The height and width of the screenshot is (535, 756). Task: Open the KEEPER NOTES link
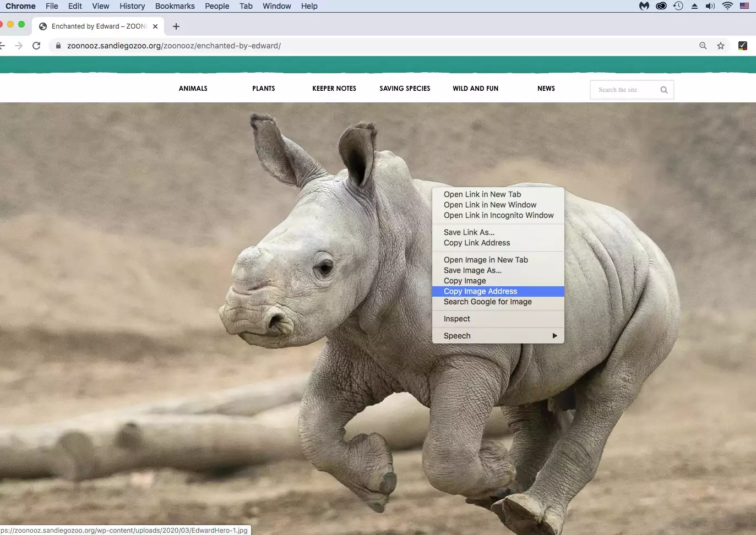(x=334, y=89)
